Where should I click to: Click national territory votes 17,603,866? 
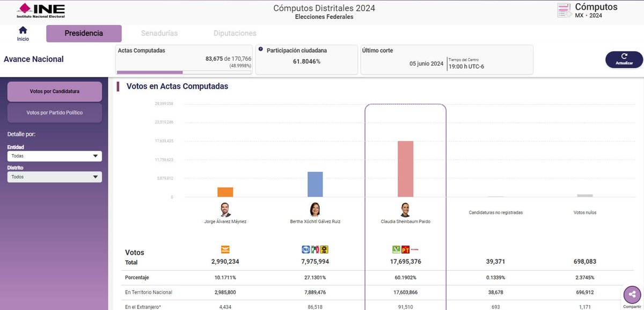click(x=405, y=292)
